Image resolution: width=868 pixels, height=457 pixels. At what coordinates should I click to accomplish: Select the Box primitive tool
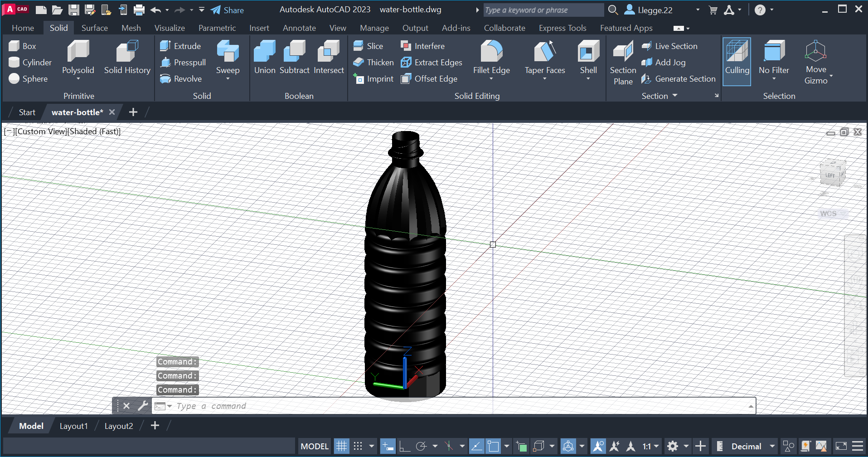tap(23, 46)
